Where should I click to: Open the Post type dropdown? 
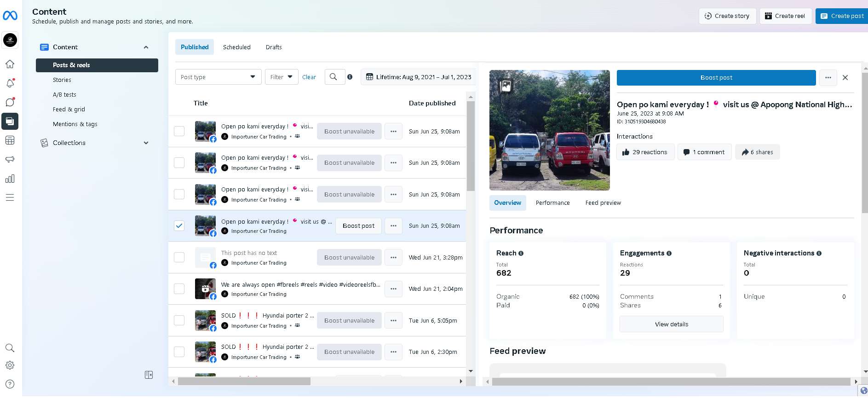218,77
